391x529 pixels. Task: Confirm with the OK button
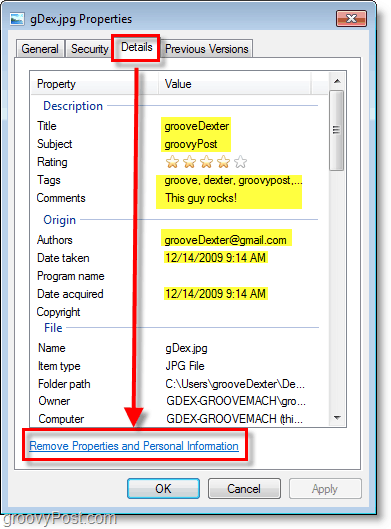[x=163, y=489]
